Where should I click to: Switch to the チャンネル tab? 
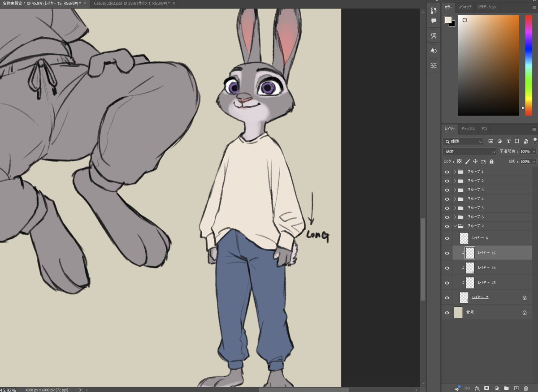click(x=468, y=129)
